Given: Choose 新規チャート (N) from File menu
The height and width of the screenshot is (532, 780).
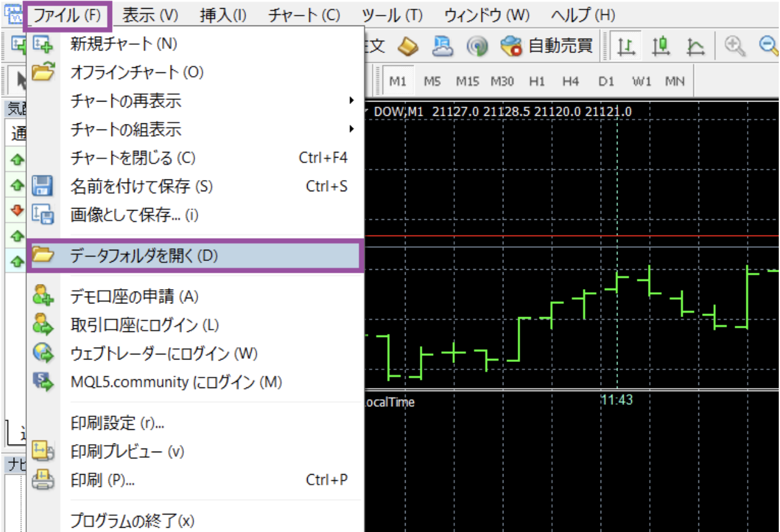Looking at the screenshot, I should pos(195,44).
